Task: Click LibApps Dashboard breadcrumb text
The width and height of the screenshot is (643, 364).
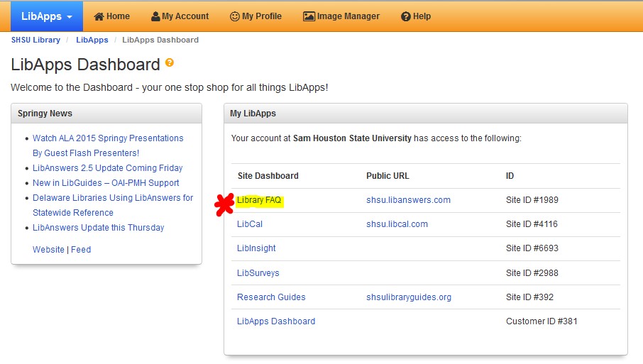Action: (x=160, y=40)
